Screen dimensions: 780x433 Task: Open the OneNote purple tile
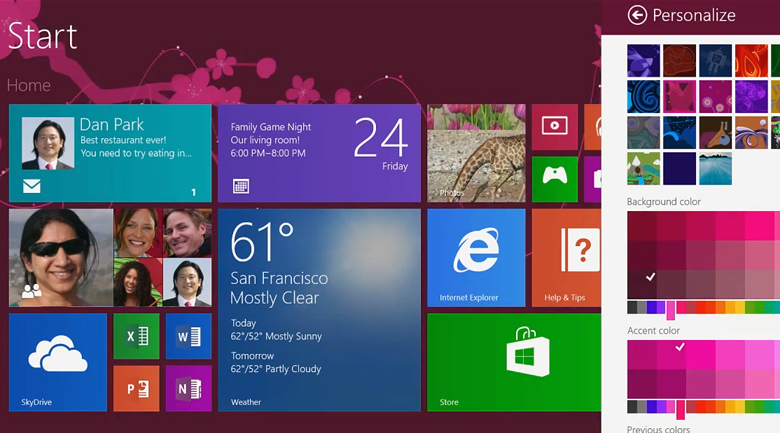[187, 388]
